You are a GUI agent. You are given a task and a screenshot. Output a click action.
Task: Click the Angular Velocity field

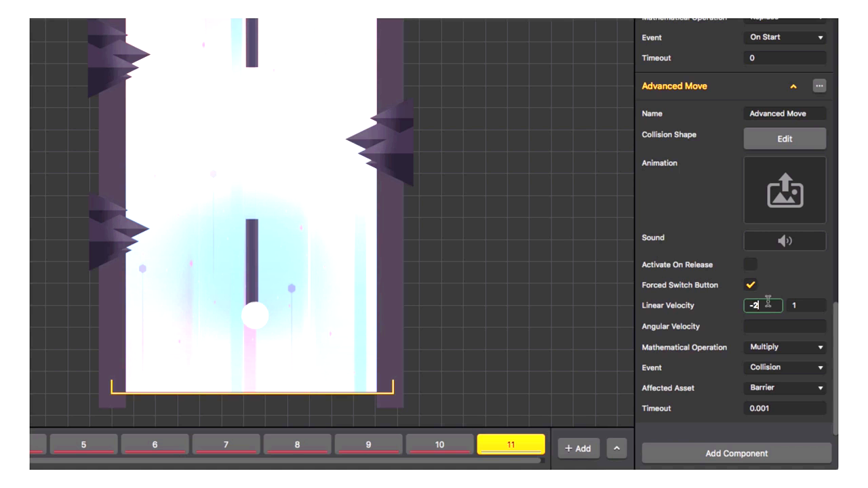(x=785, y=326)
